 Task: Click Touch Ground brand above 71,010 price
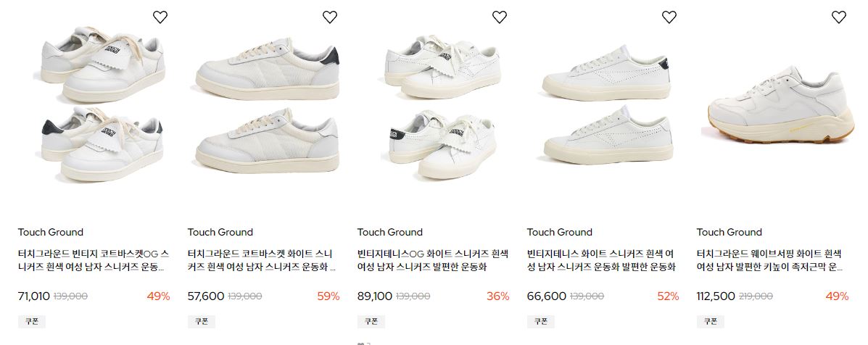[x=50, y=232]
